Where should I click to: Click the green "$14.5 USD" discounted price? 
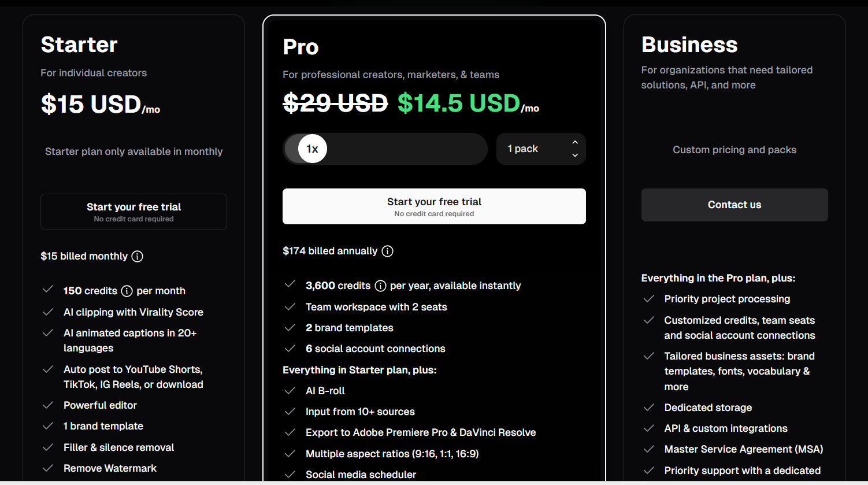459,103
